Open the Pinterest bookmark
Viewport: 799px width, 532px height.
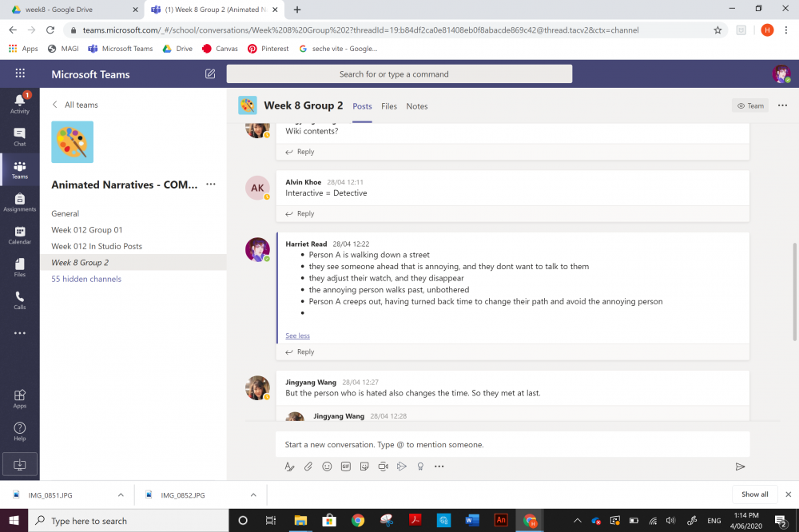coord(268,49)
